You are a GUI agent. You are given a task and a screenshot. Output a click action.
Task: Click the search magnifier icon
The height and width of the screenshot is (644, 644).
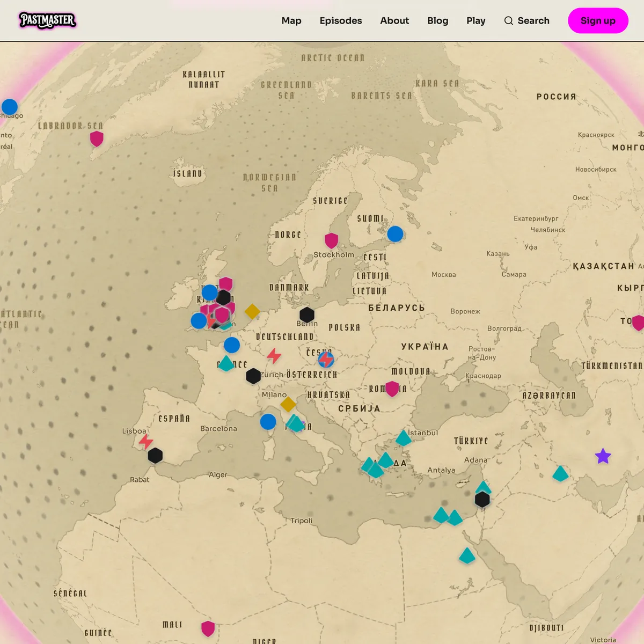point(508,20)
